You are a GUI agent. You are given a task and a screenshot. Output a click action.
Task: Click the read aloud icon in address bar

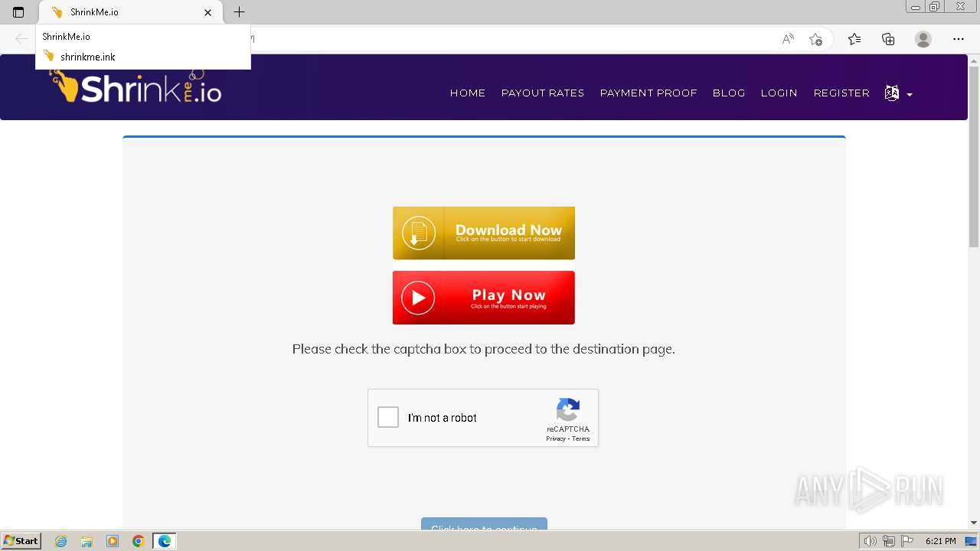click(788, 39)
